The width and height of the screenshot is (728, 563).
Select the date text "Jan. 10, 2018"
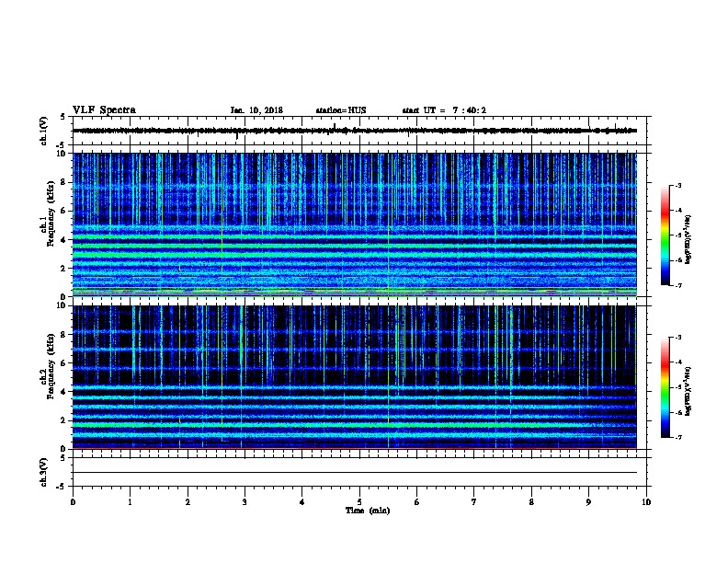click(256, 110)
